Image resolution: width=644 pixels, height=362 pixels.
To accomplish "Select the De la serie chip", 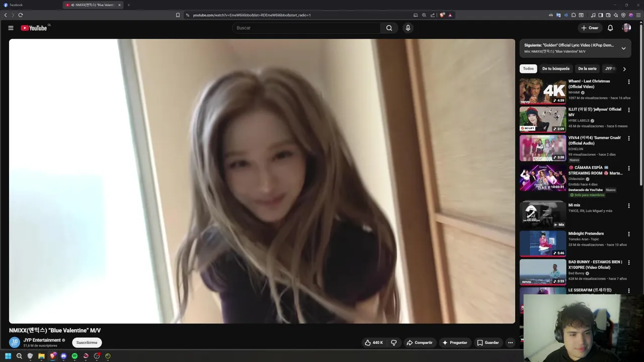I will pos(587,69).
